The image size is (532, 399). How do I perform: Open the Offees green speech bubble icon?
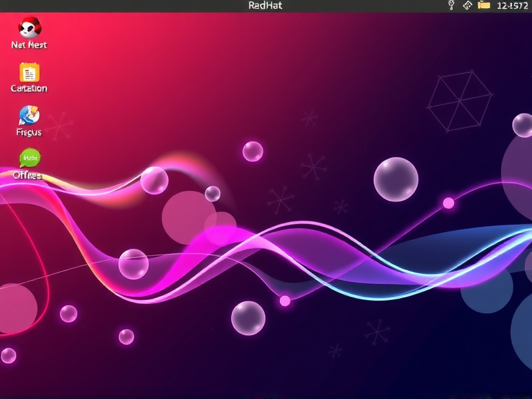29,158
